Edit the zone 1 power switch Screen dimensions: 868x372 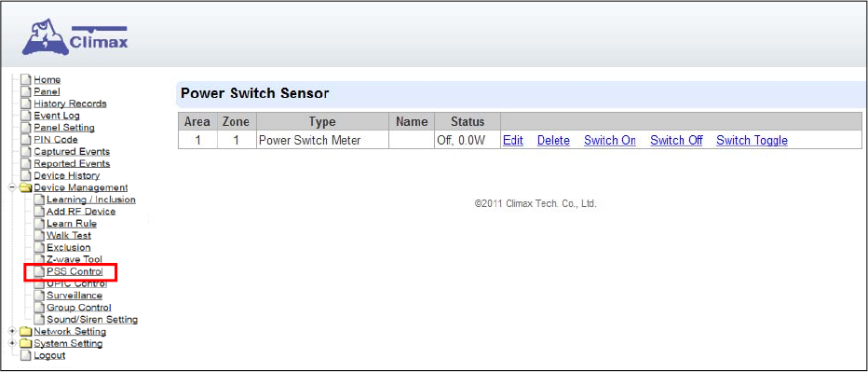coord(513,140)
